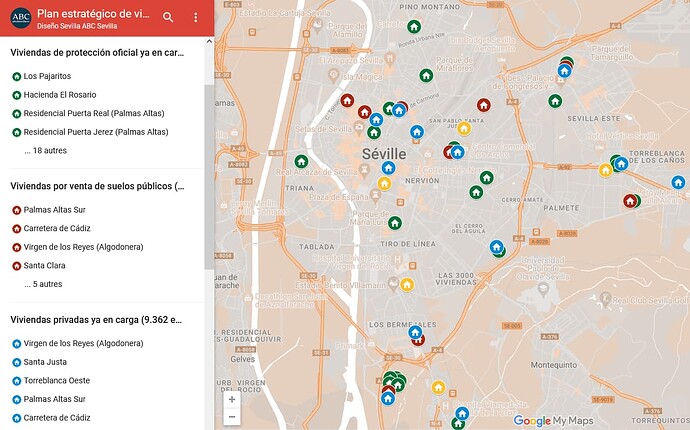The height and width of the screenshot is (430, 690).
Task: Click the green marker near Parque de Miraflores
Action: tap(426, 75)
